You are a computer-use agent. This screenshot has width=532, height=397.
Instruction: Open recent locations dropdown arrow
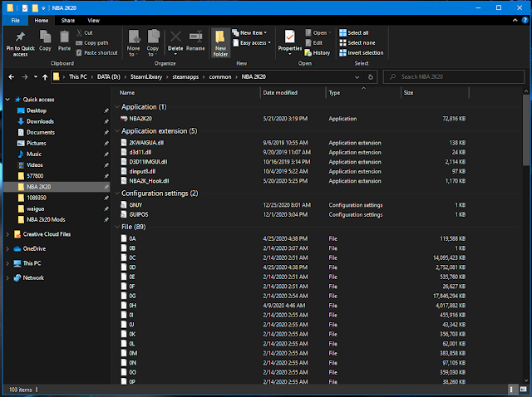[x=36, y=77]
